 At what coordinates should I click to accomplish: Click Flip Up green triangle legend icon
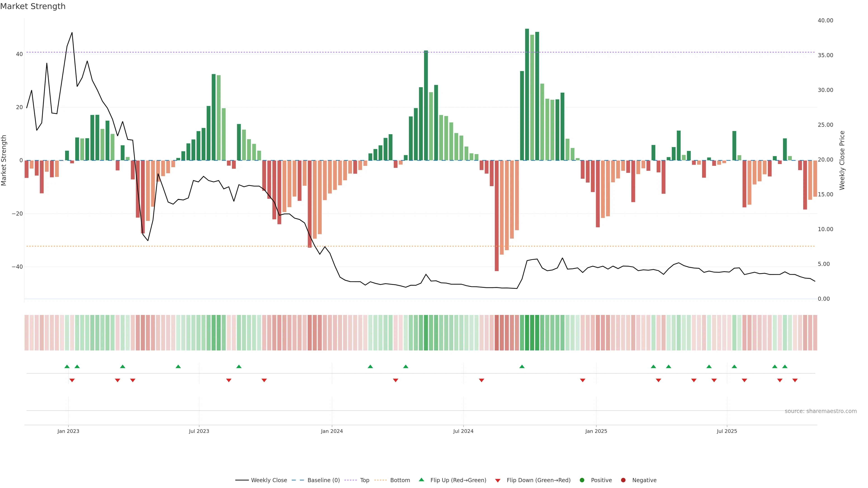421,480
